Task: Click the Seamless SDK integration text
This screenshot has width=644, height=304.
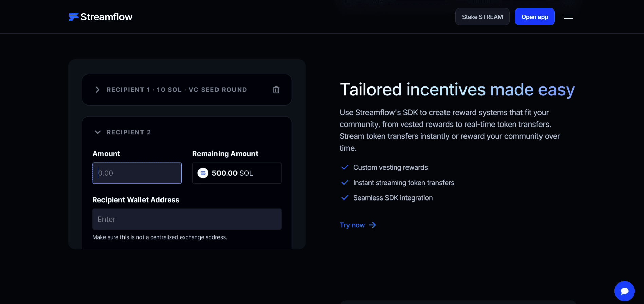Action: point(393,198)
